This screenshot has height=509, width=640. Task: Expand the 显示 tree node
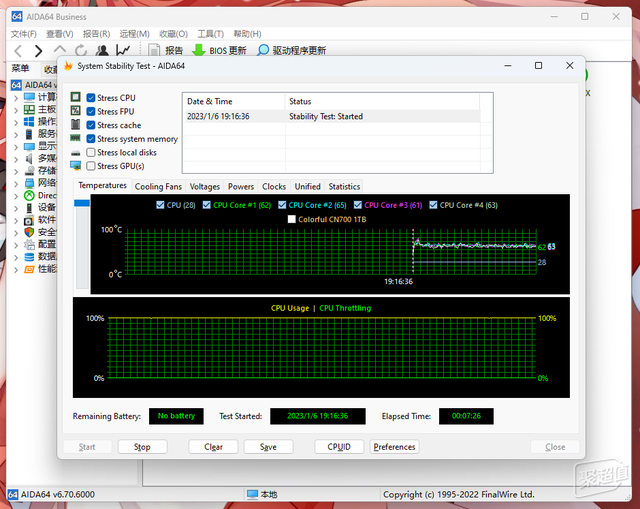click(x=16, y=147)
